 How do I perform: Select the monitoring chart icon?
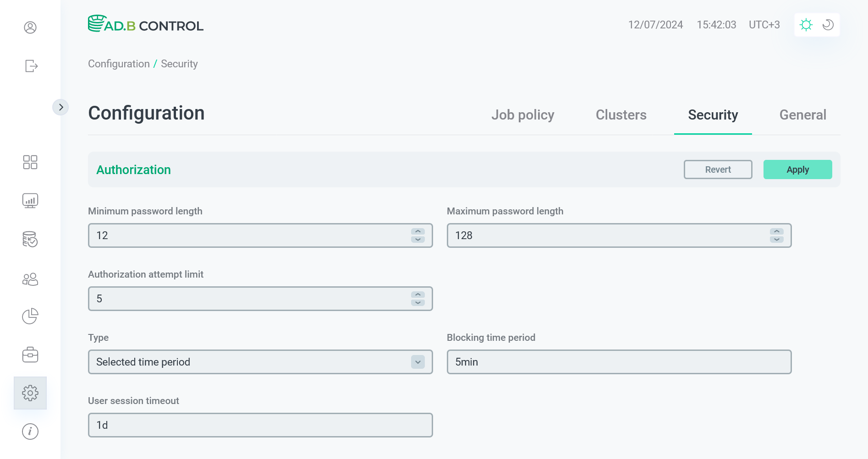(30, 200)
